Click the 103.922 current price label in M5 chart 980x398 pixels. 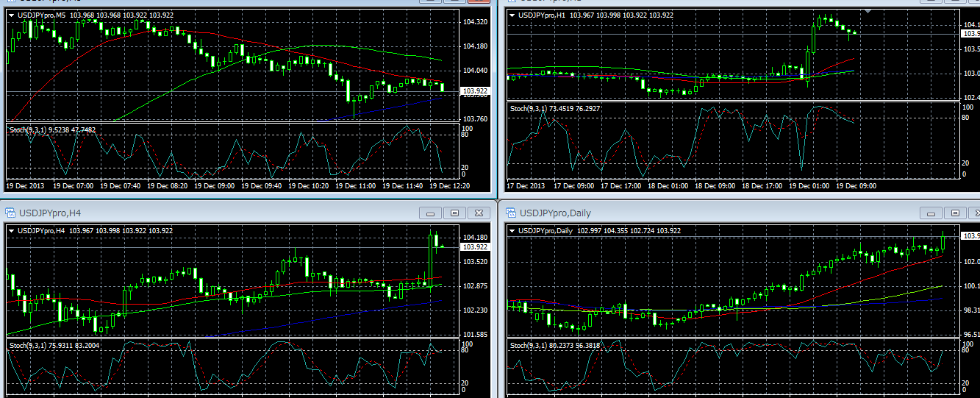[474, 91]
